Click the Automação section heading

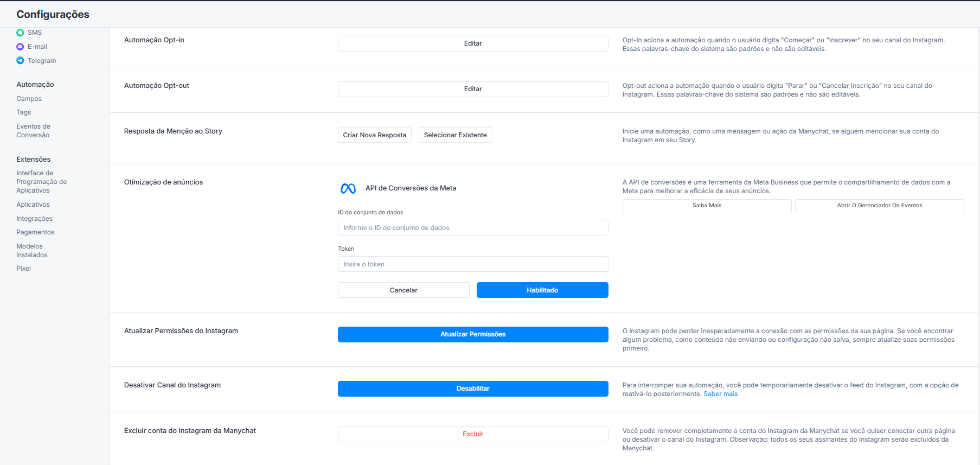pos(35,85)
